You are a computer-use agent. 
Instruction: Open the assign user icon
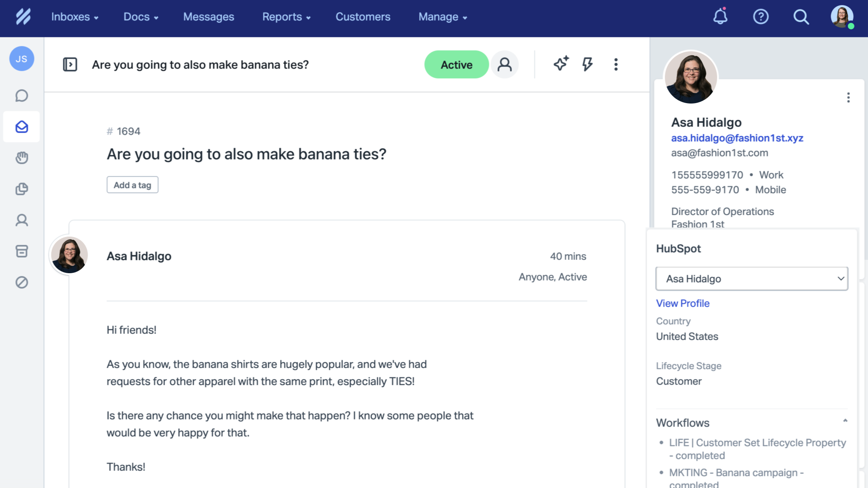point(504,64)
